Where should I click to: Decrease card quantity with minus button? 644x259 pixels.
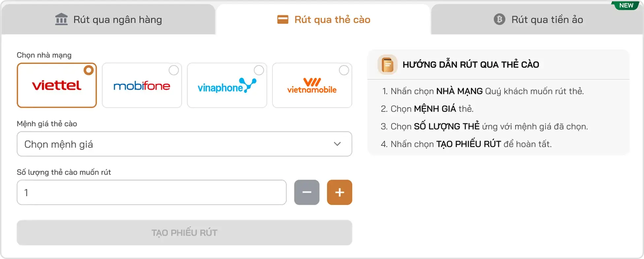click(x=307, y=192)
